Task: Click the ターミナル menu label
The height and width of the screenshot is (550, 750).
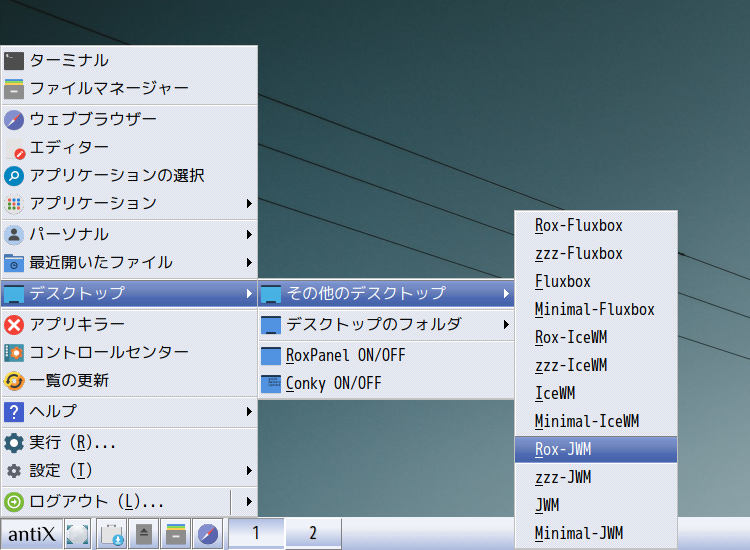Action: pyautogui.click(x=69, y=60)
